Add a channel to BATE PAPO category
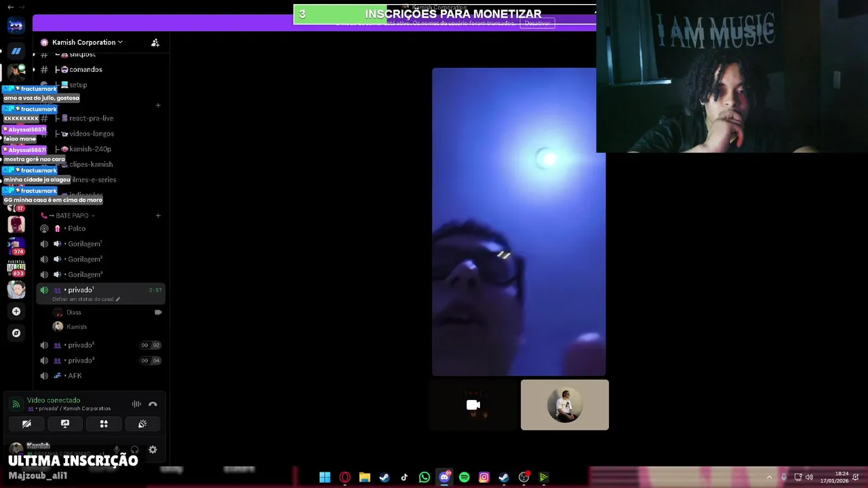Screen dimensions: 868x488 point(158,216)
